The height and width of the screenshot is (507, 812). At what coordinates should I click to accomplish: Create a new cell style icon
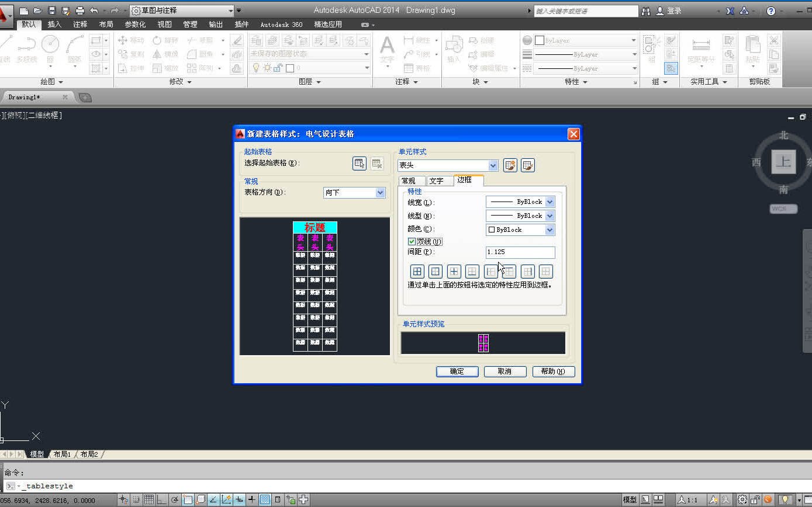tap(510, 165)
